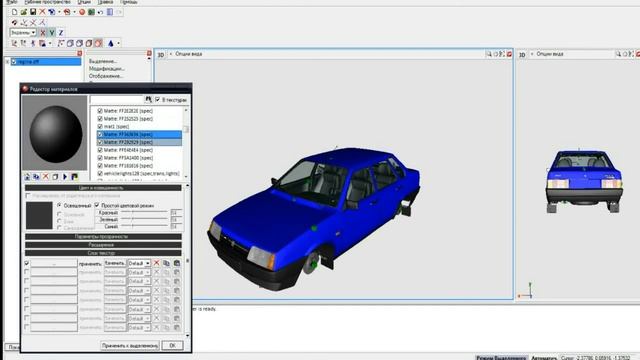The height and width of the screenshot is (360, 640).
Task: Open Materials editor via red sphere toolbar icon
Action: (x=82, y=12)
